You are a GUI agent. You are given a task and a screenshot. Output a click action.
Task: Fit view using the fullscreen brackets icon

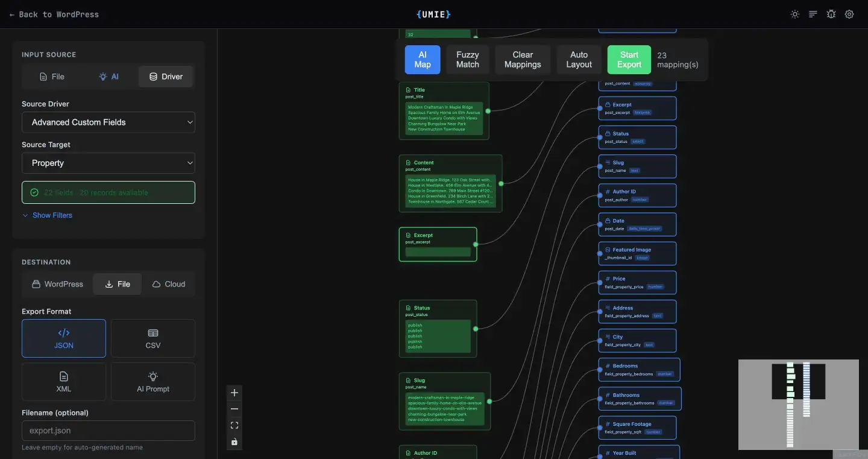coord(234,425)
